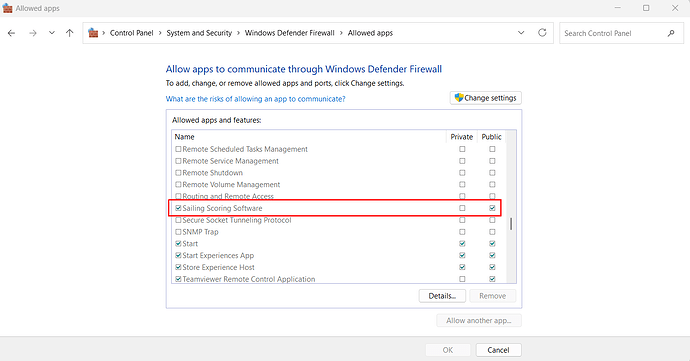This screenshot has height=361, width=690.
Task: Toggle Sailing Scoring Software name checkbox
Action: click(x=178, y=208)
